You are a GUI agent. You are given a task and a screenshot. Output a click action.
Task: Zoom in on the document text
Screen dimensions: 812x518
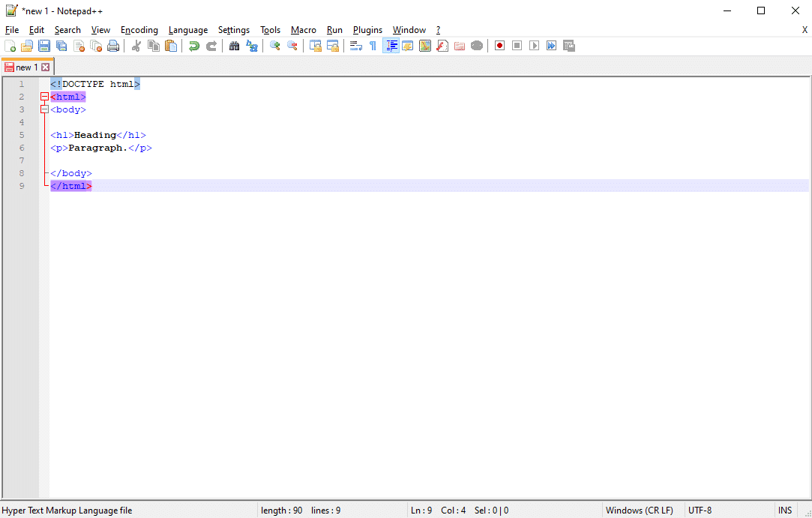point(274,46)
